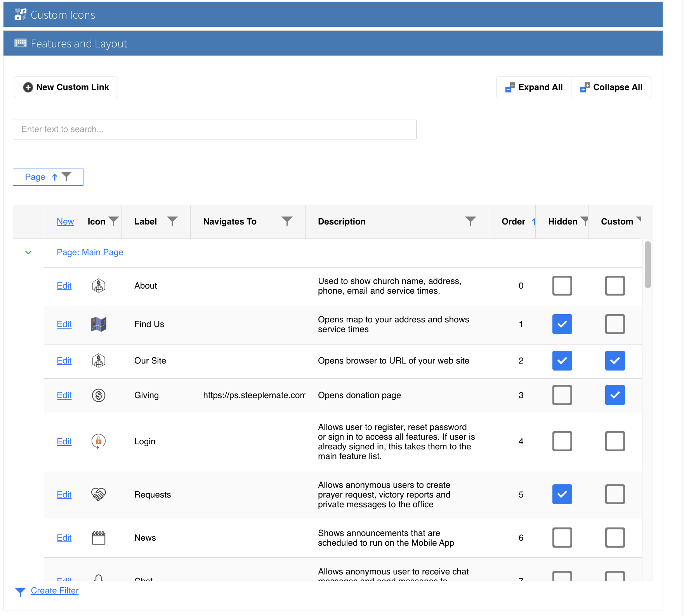Uncheck Hidden for the Our Site row

pos(562,360)
